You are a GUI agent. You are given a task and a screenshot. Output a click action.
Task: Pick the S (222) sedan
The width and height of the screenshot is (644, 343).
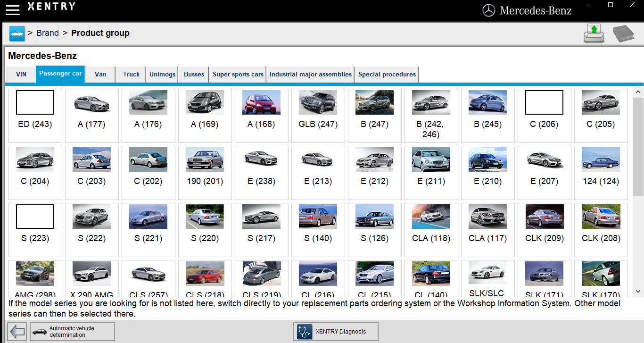tap(92, 230)
